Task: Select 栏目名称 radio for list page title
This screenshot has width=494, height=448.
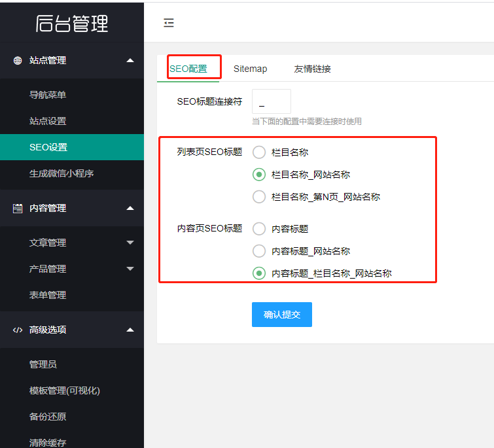Action: [259, 152]
